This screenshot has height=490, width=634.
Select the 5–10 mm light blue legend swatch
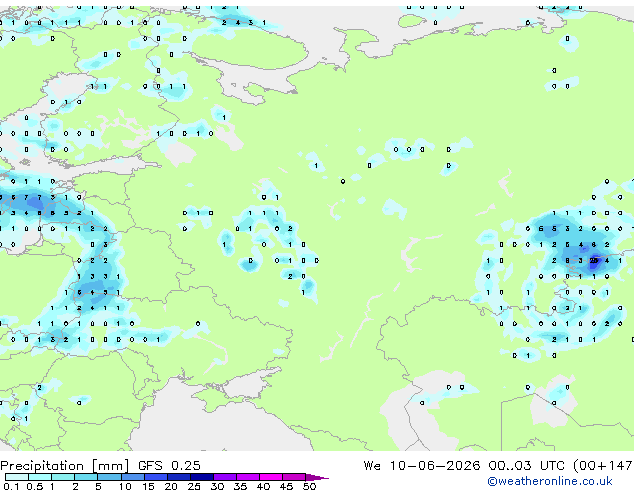109,477
